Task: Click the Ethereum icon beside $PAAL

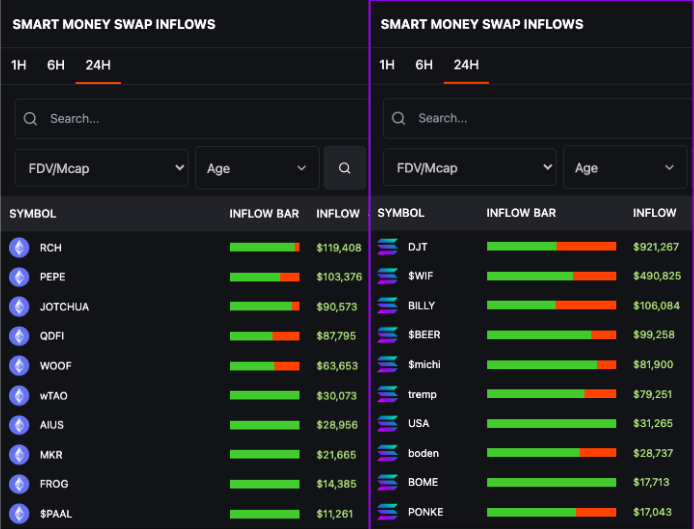Action: 19,514
